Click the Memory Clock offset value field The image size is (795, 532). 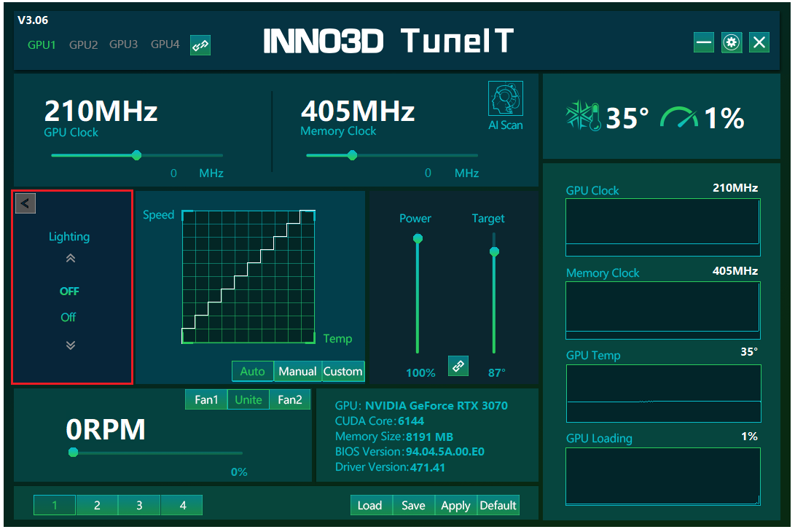point(428,173)
